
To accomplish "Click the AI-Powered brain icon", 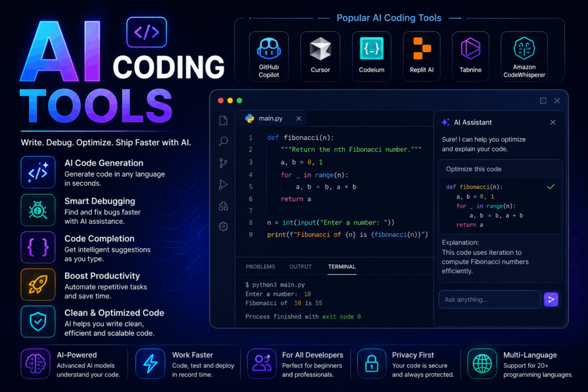I will 36,363.
